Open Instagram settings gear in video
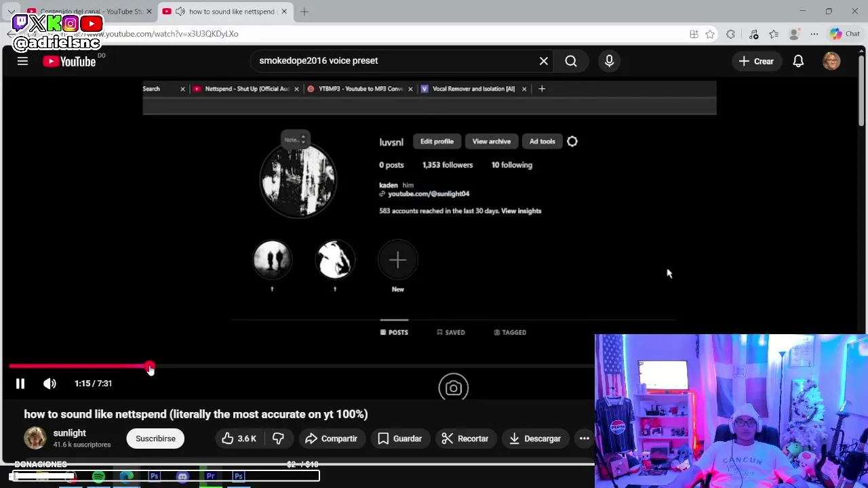This screenshot has height=488, width=868. click(x=572, y=141)
